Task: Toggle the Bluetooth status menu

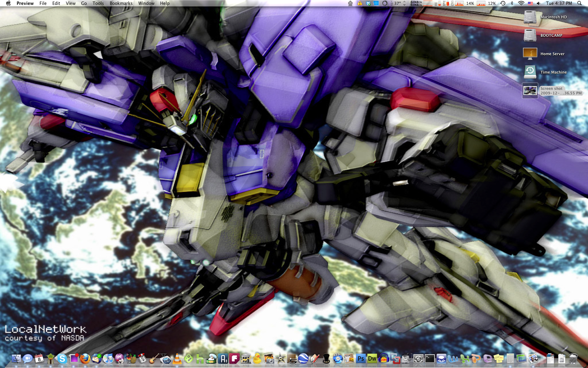Action: coord(512,3)
